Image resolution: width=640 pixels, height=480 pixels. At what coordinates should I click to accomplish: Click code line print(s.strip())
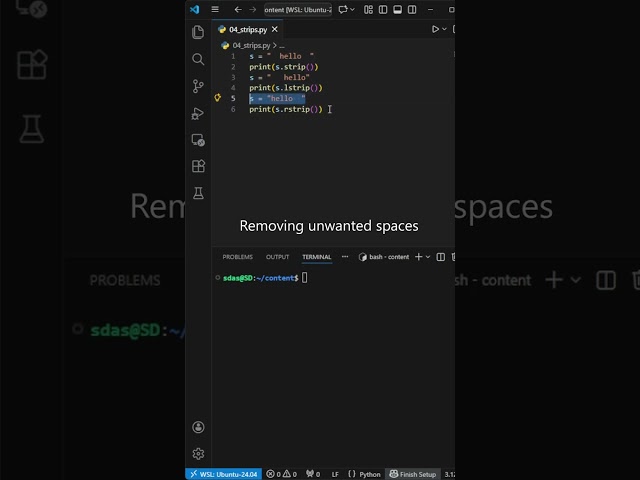pos(284,67)
